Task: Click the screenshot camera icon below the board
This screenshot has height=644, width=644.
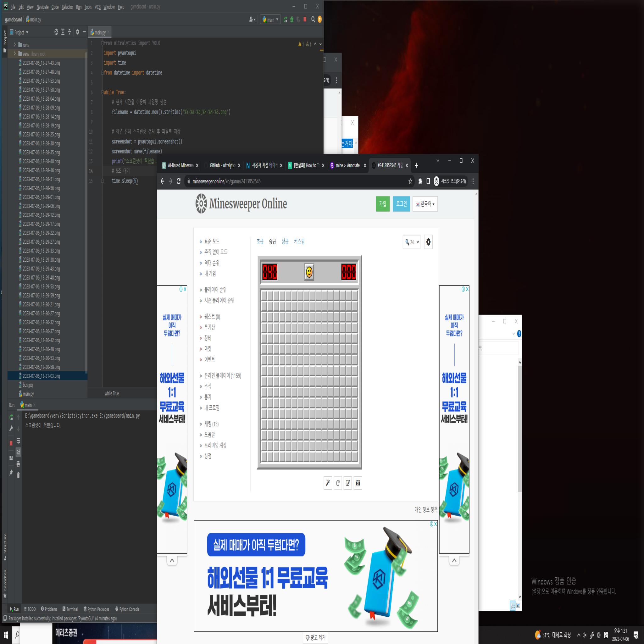Action: [x=358, y=483]
